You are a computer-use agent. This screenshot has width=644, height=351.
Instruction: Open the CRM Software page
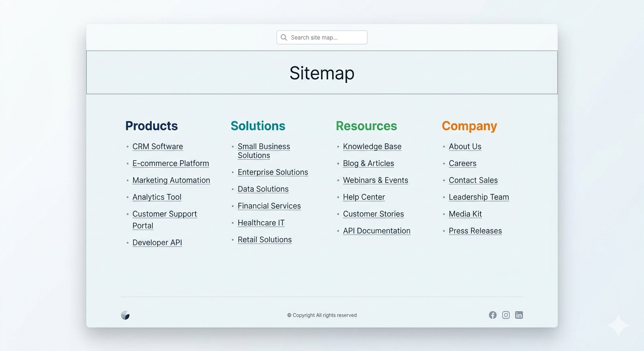(x=158, y=146)
